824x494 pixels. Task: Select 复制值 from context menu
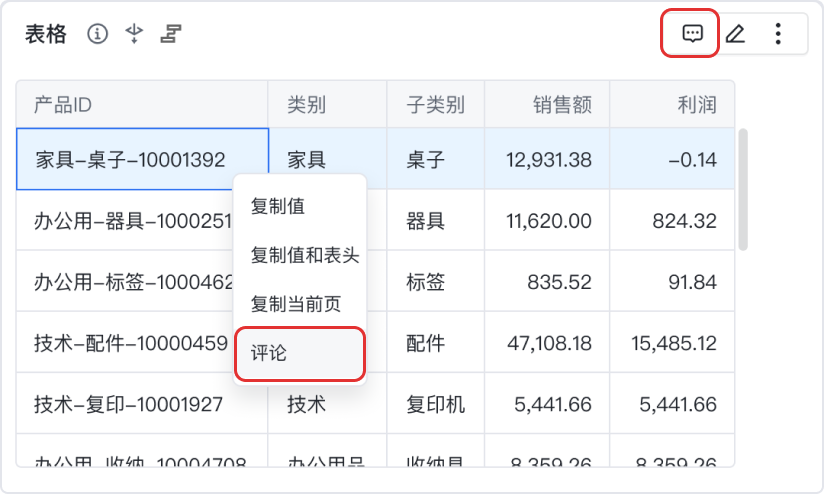tap(278, 206)
